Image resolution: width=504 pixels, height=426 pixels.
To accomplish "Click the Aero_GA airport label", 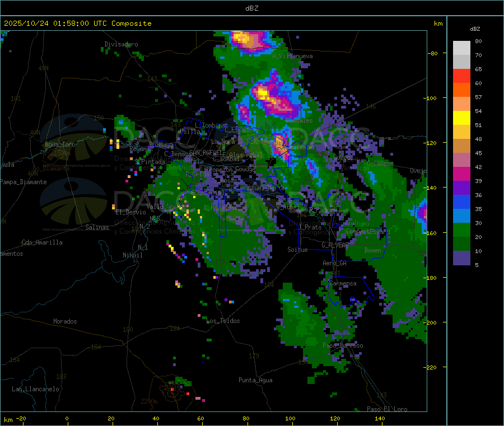I will click(x=335, y=263).
